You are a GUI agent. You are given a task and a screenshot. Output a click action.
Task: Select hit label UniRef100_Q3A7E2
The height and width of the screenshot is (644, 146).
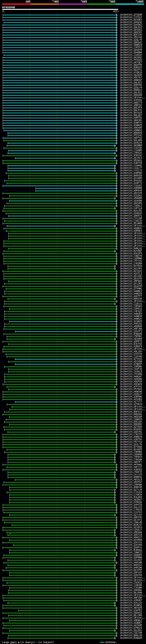(x=131, y=610)
